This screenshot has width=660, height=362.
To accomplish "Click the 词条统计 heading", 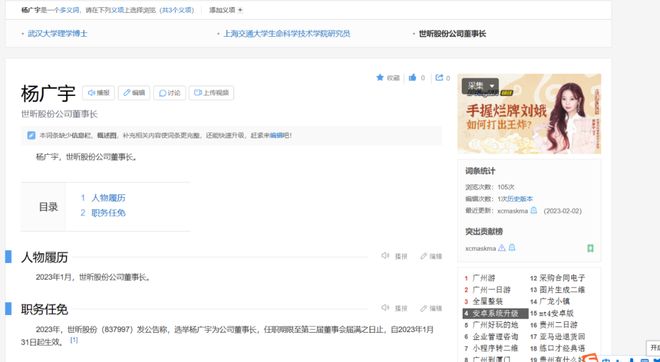I will click(480, 171).
